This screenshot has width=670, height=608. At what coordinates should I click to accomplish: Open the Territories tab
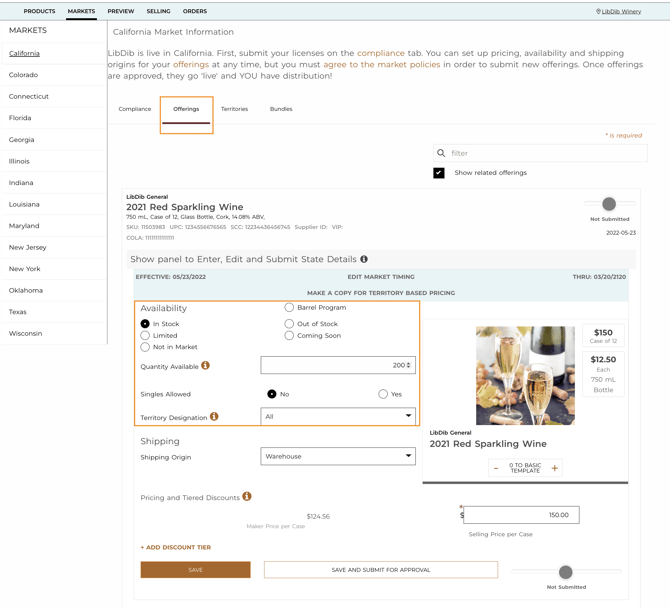point(234,109)
